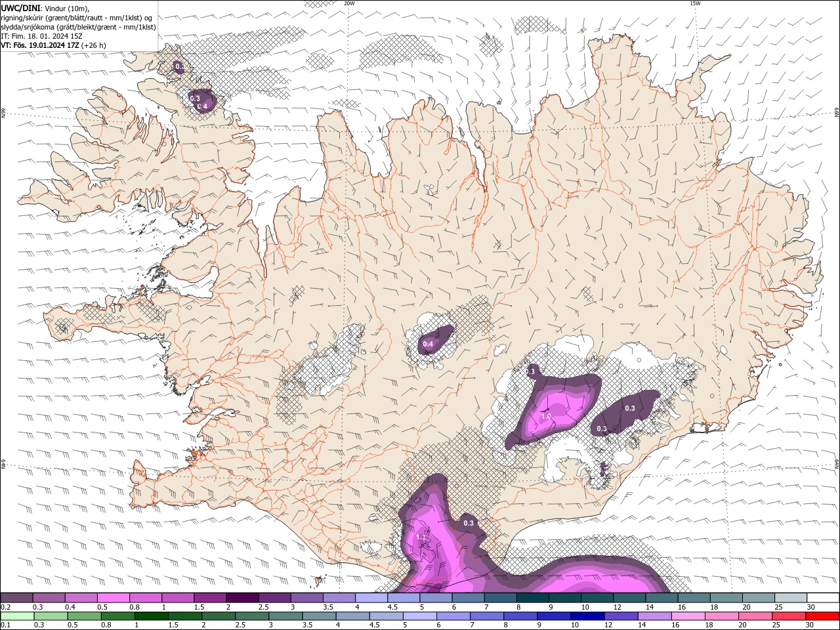Click the 1.0 precipitation value on the glacier
840x630 pixels.
(x=546, y=416)
